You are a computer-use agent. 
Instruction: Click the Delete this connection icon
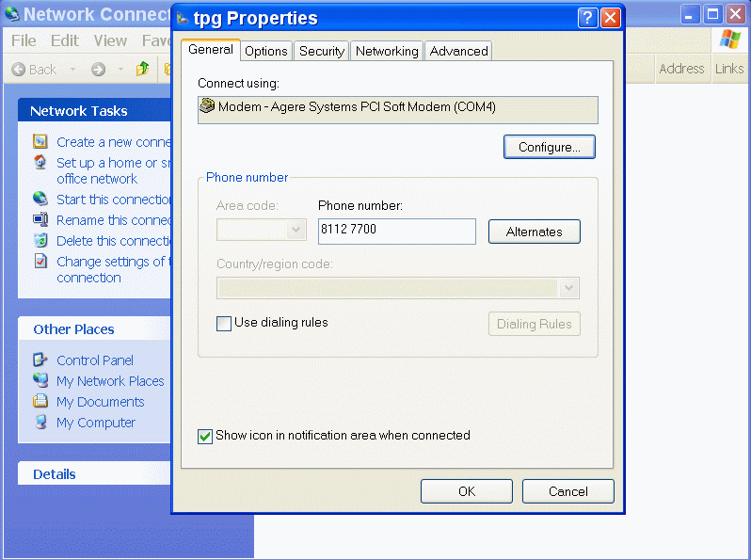point(40,240)
